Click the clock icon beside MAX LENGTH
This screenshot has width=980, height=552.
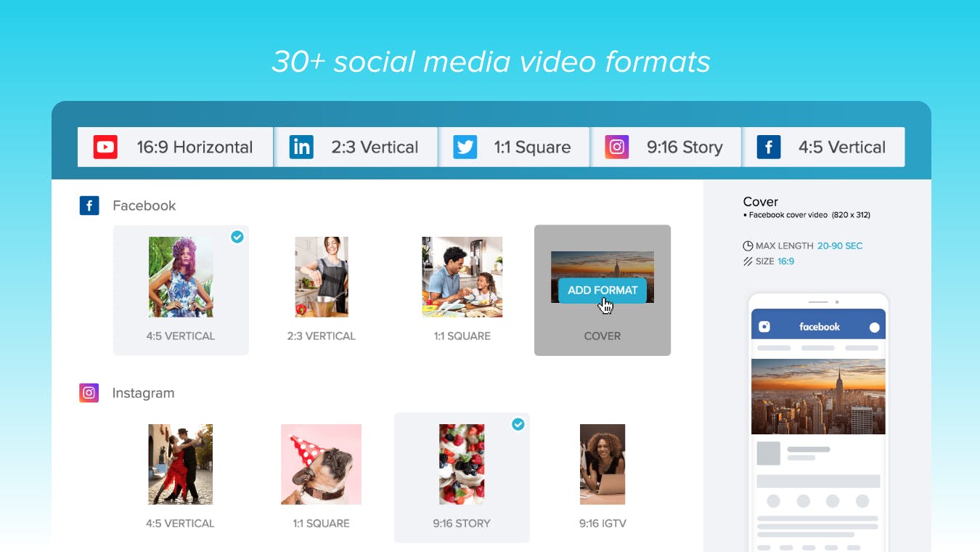(748, 246)
